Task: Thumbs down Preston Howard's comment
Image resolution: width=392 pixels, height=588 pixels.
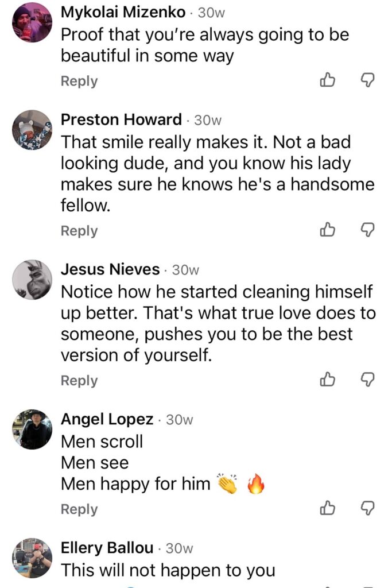Action: click(x=367, y=230)
